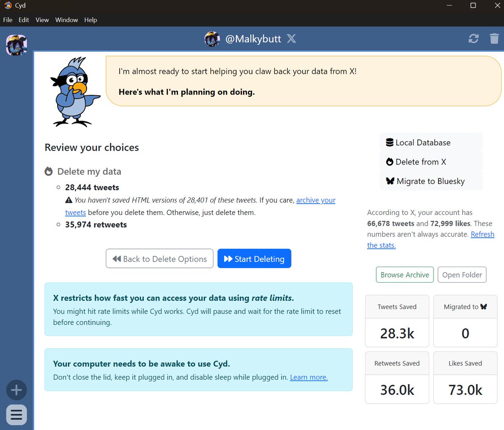
Task: Open the Learn more link
Action: 309,377
